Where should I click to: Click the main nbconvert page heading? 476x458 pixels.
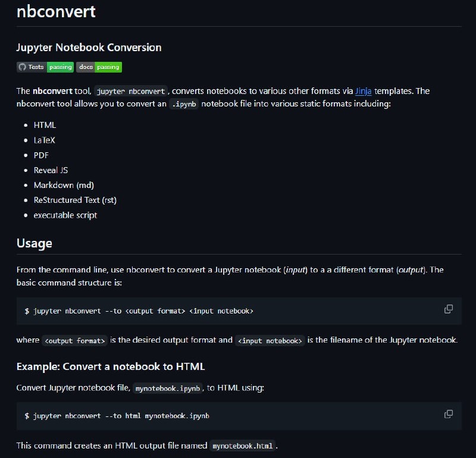tap(56, 11)
